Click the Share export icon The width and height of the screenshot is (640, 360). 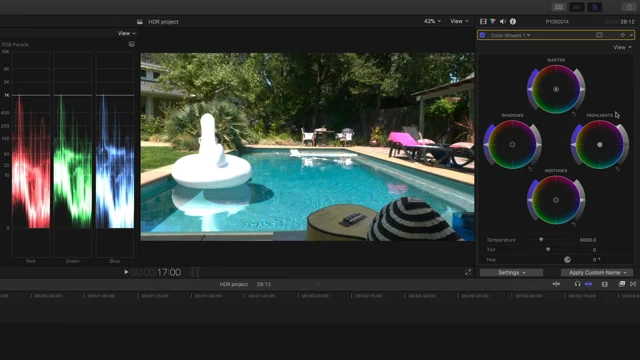pyautogui.click(x=629, y=7)
